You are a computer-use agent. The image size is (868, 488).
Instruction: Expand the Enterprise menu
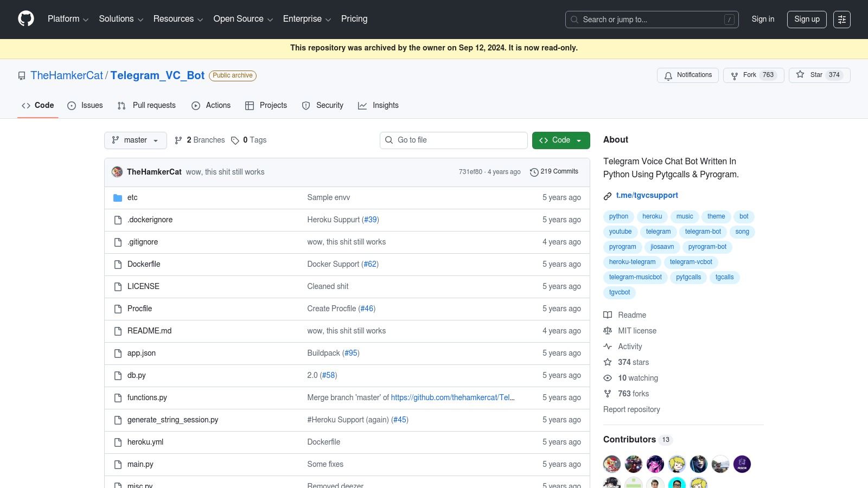[307, 19]
